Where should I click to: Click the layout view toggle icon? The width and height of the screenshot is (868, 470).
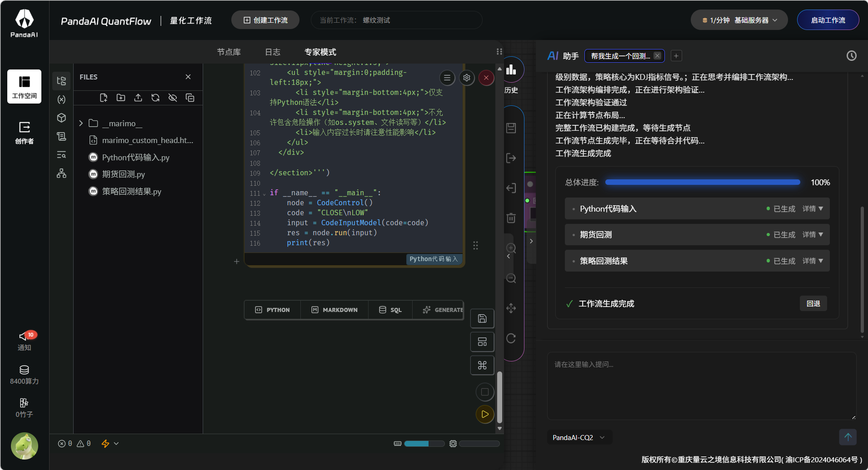pos(482,342)
